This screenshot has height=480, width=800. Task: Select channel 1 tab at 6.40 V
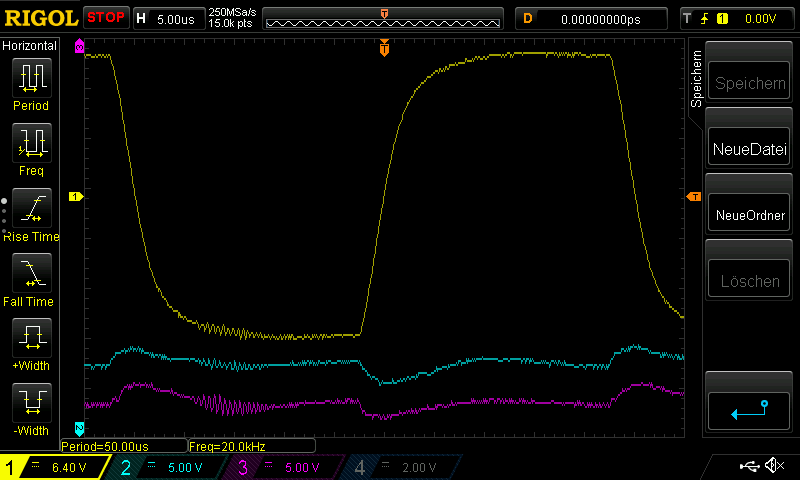tap(54, 467)
